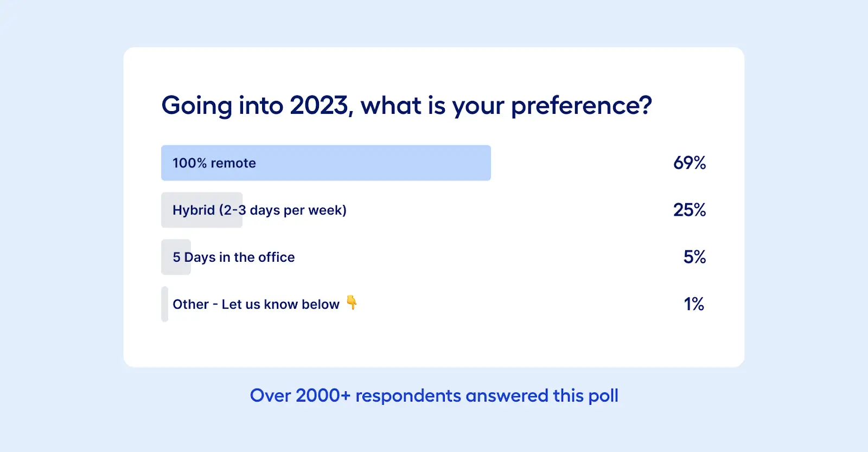868x452 pixels.
Task: Click the 1% result value
Action: click(x=694, y=304)
